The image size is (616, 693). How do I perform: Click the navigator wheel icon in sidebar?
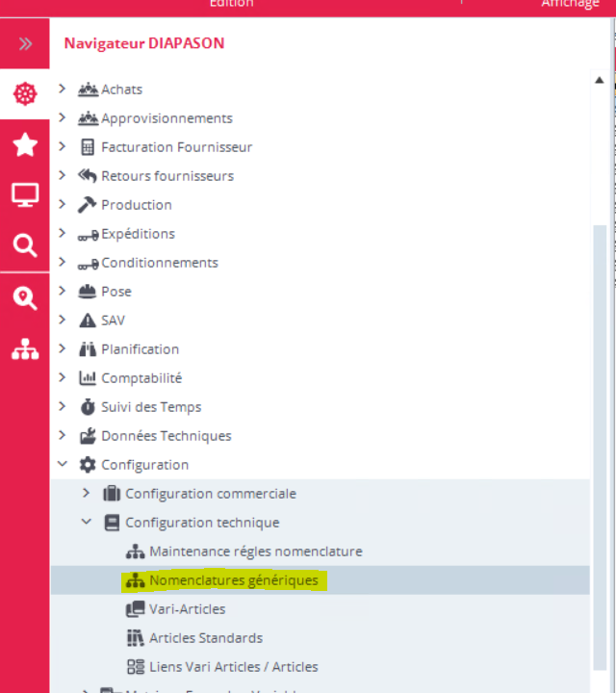point(25,93)
